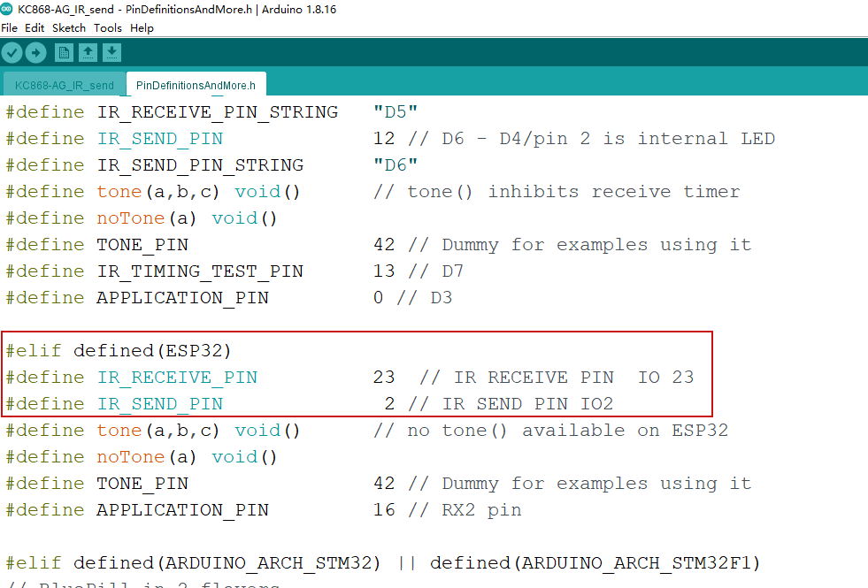Viewport: 868px width, 588px height.
Task: Open the File menu
Action: click(9, 27)
